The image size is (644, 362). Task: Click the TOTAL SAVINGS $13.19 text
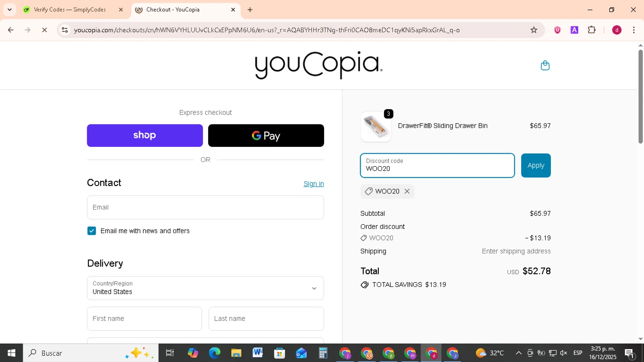coord(409,285)
